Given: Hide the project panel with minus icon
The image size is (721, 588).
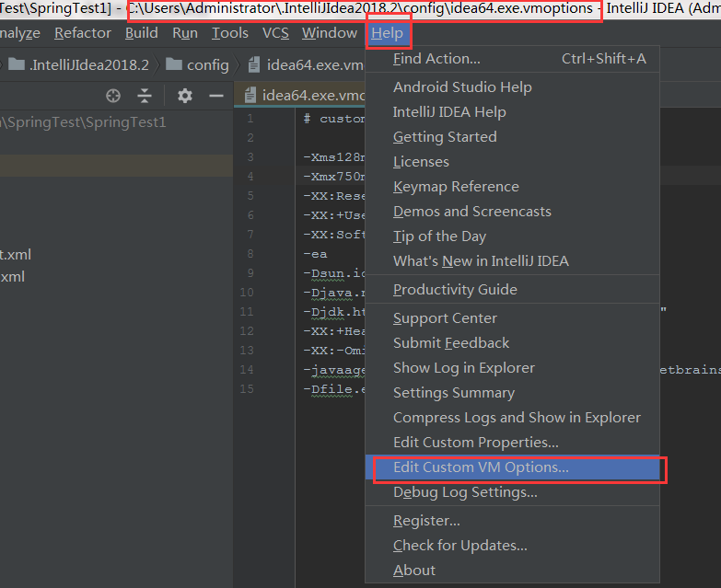Looking at the screenshot, I should pos(216,96).
